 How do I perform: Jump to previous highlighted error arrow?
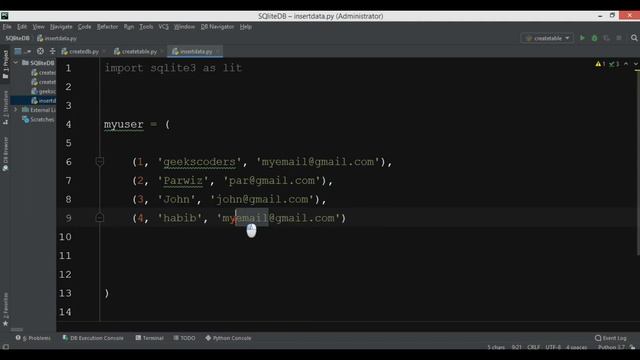(x=626, y=64)
